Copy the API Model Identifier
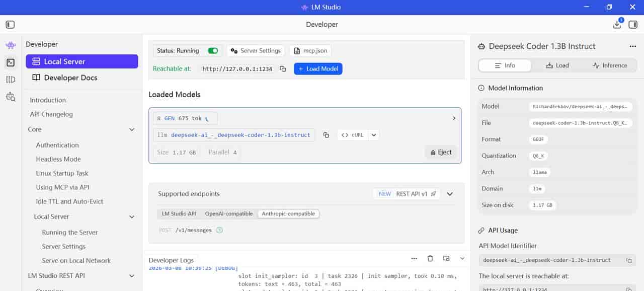 [x=629, y=260]
